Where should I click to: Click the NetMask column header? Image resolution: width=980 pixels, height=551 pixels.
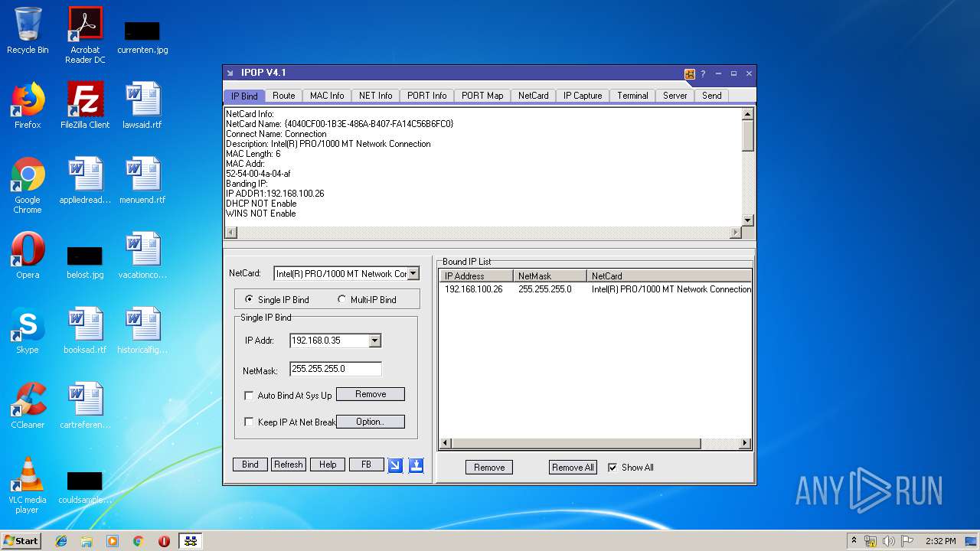(550, 275)
